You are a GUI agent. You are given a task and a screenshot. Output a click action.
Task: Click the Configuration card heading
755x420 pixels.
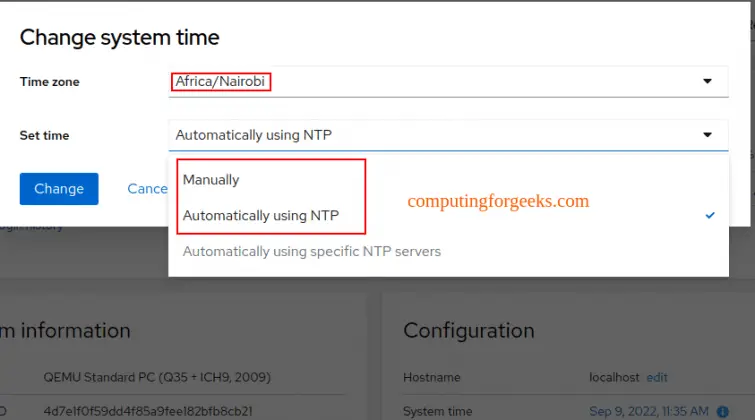468,330
